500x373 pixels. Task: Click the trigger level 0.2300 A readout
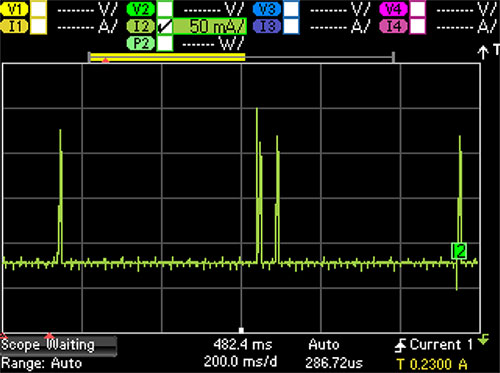432,364
